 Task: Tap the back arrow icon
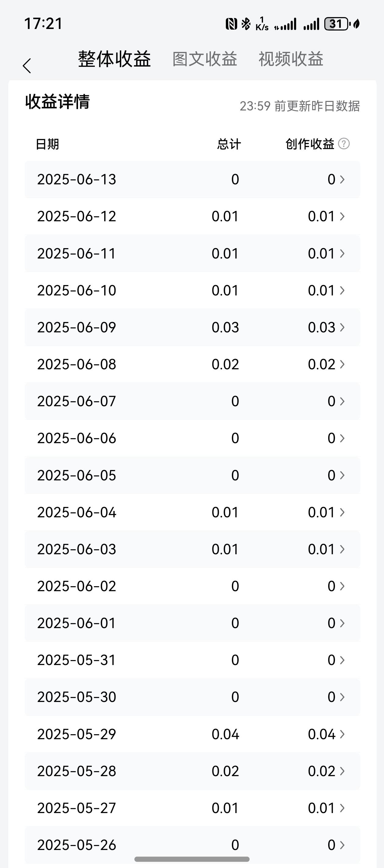click(27, 65)
